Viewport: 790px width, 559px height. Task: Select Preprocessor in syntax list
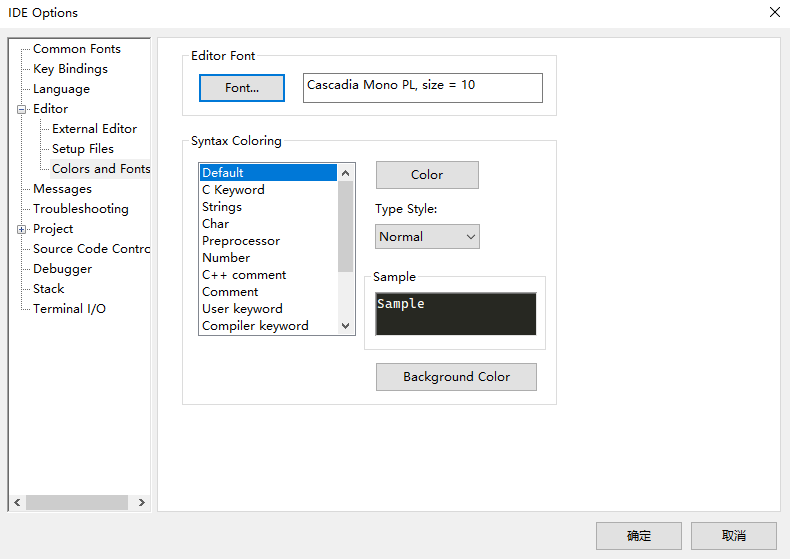tap(269, 241)
